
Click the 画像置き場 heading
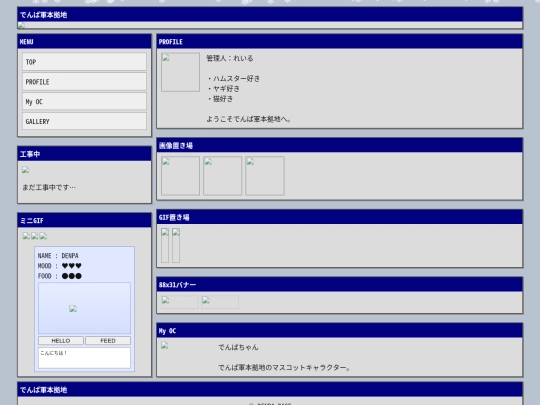[x=176, y=146]
